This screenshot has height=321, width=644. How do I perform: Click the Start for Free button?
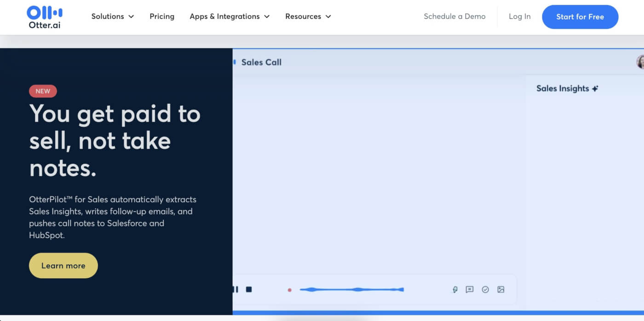click(580, 17)
